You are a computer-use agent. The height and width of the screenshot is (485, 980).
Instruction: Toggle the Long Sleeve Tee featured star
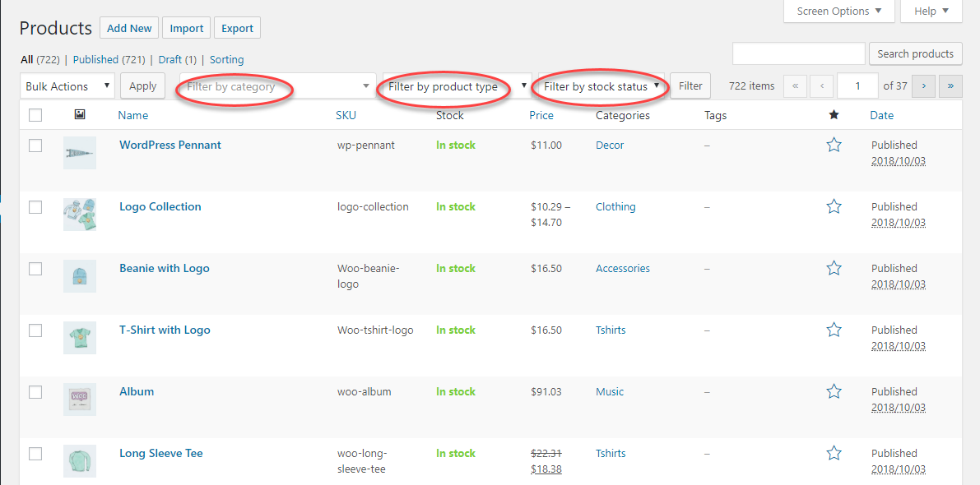(x=834, y=453)
